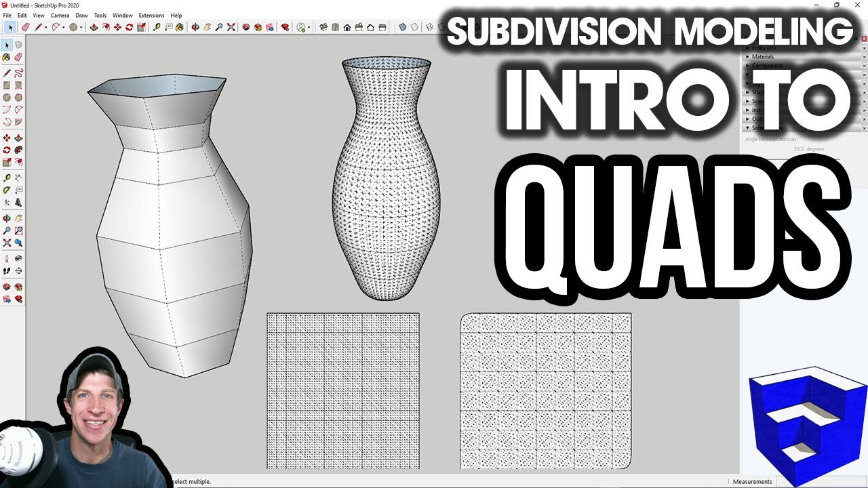Toggle Back Edges style
The image size is (868, 488).
pos(414,27)
